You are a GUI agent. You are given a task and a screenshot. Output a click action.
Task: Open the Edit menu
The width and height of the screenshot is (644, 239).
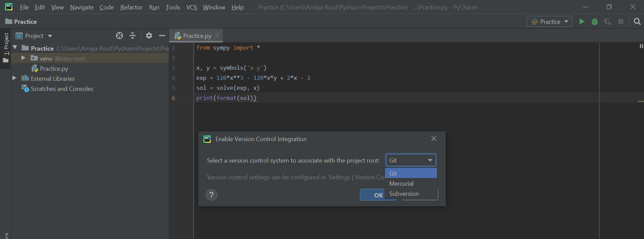40,7
